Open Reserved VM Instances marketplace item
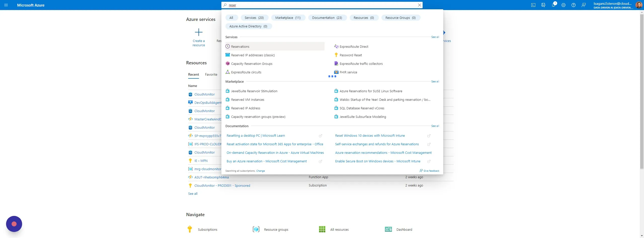 pyautogui.click(x=245, y=100)
